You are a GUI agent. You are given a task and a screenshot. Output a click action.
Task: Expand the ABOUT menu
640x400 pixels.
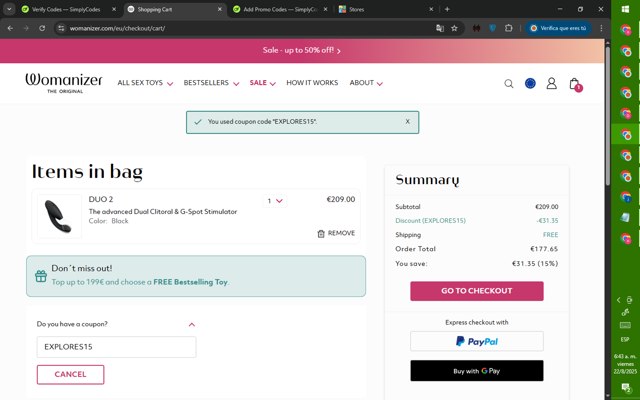(366, 83)
